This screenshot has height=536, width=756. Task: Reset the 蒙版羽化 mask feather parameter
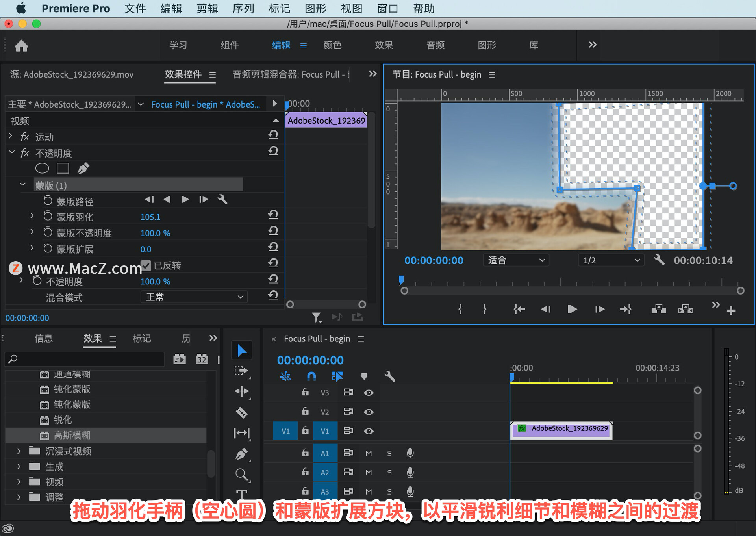coord(273,215)
